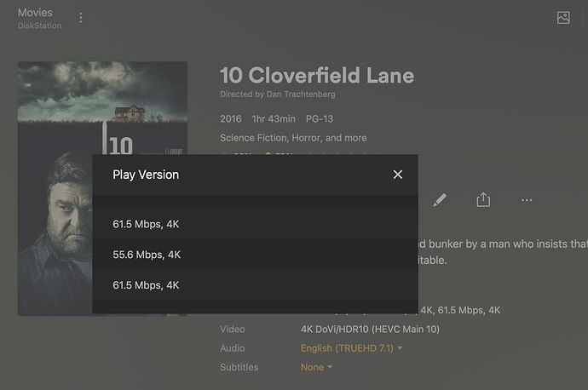This screenshot has height=390, width=588.
Task: Open the artwork picker image icon
Action: (x=563, y=18)
